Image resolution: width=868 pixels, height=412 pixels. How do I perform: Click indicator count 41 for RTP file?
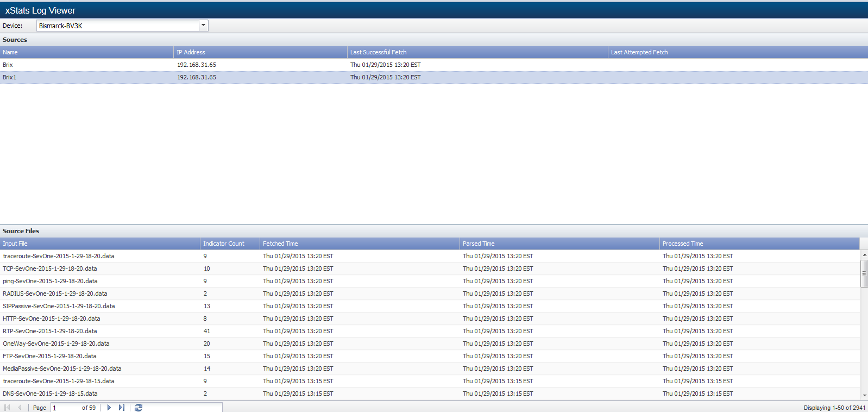coord(207,331)
